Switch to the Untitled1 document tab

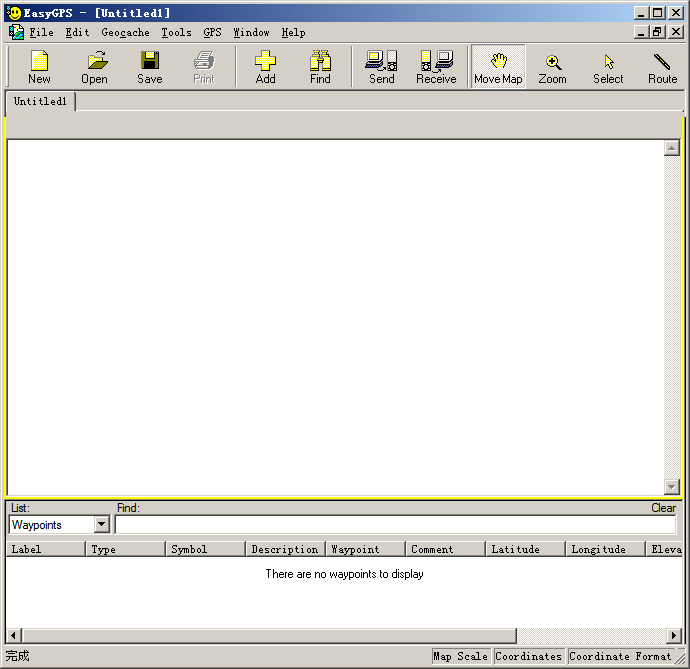[41, 102]
